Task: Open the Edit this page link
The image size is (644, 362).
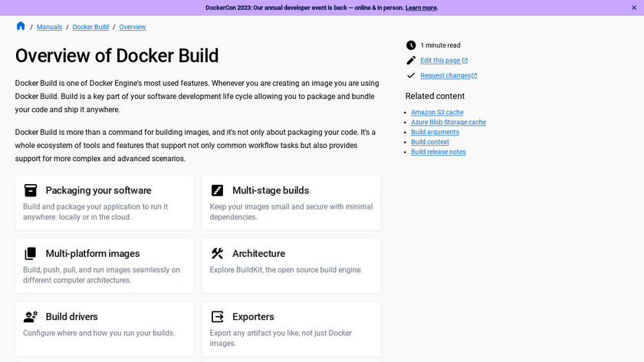Action: pyautogui.click(x=441, y=61)
